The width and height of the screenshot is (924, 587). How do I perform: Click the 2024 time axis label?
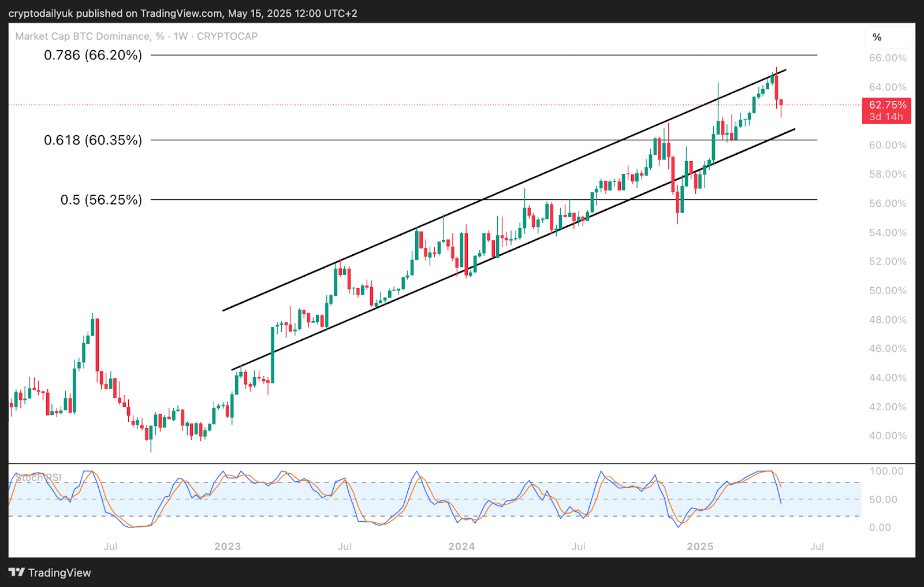(461, 546)
